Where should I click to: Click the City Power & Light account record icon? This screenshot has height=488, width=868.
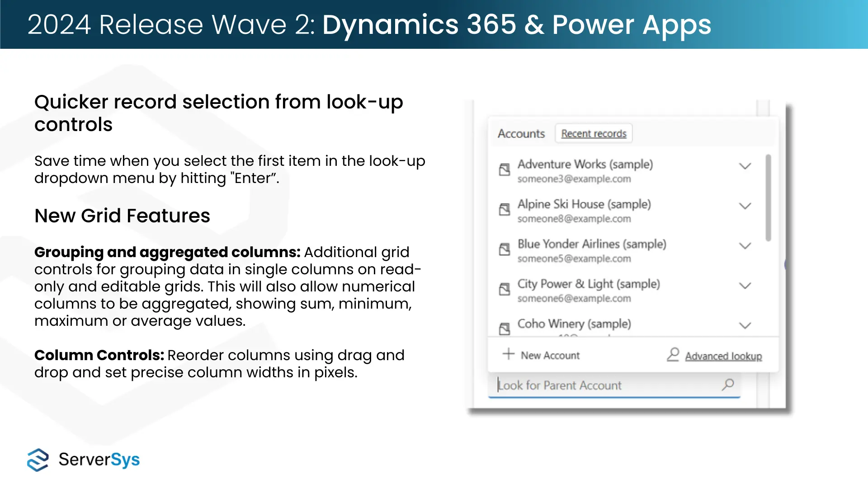505,289
